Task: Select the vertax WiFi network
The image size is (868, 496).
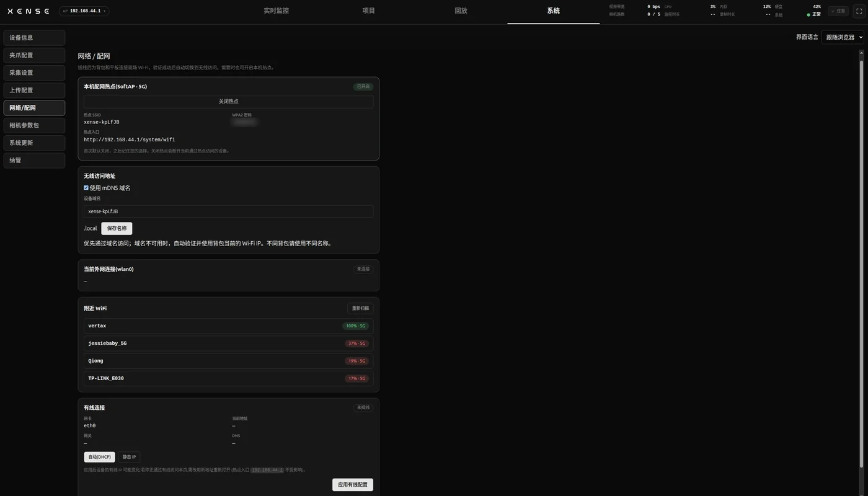Action: pos(228,326)
